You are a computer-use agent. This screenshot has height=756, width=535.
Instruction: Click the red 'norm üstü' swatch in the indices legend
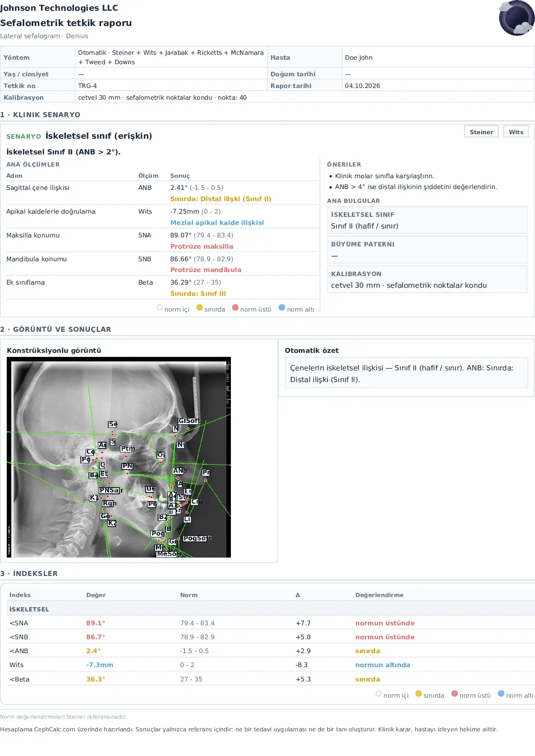(x=455, y=694)
